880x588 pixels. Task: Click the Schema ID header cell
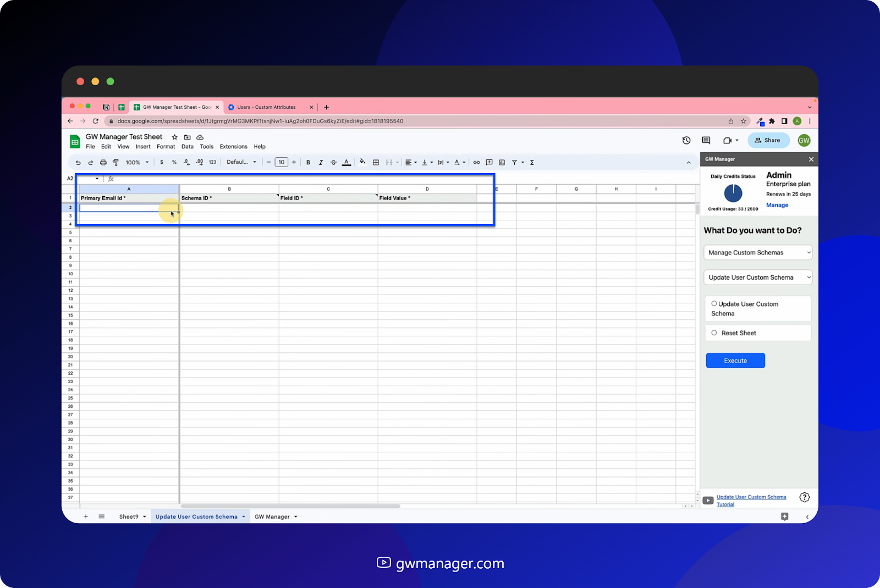[229, 198]
